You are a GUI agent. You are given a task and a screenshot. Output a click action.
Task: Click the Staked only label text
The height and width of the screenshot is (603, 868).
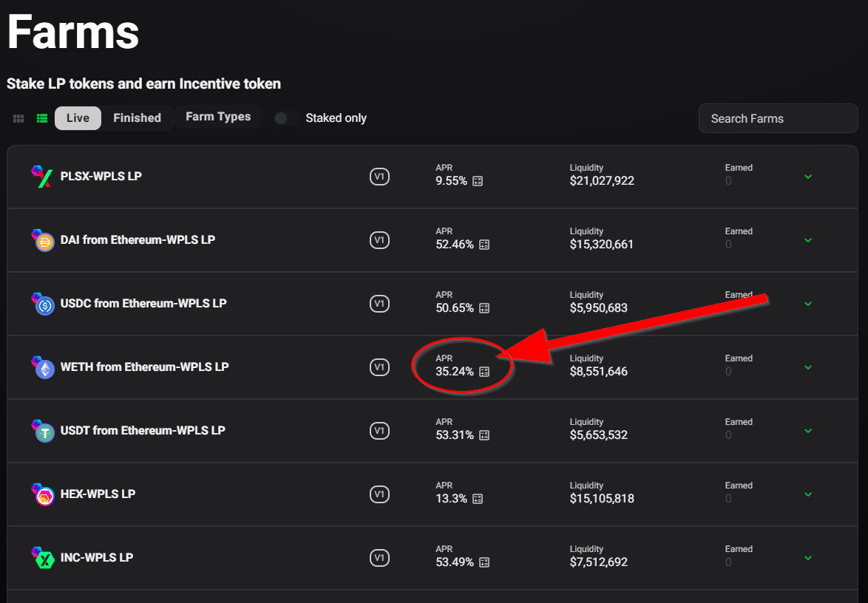(336, 118)
